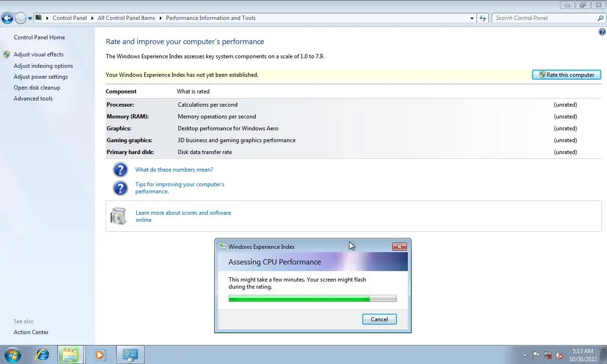607x364 pixels.
Task: Show hidden tray icons arrow
Action: (x=524, y=355)
